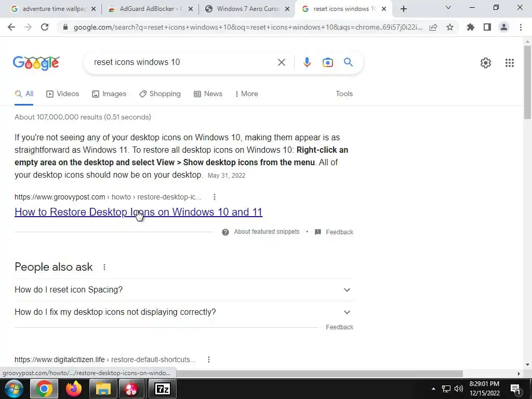Screen dimensions: 532x399
Task: Bookmark this page with the star
Action: pyautogui.click(x=450, y=27)
